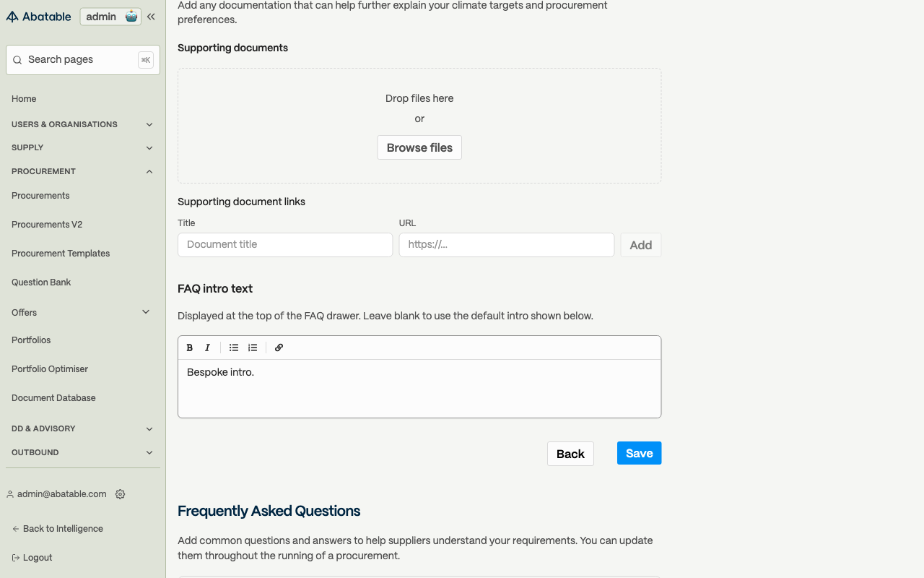Expand the DD & Advisory section
924x578 pixels.
tap(83, 428)
